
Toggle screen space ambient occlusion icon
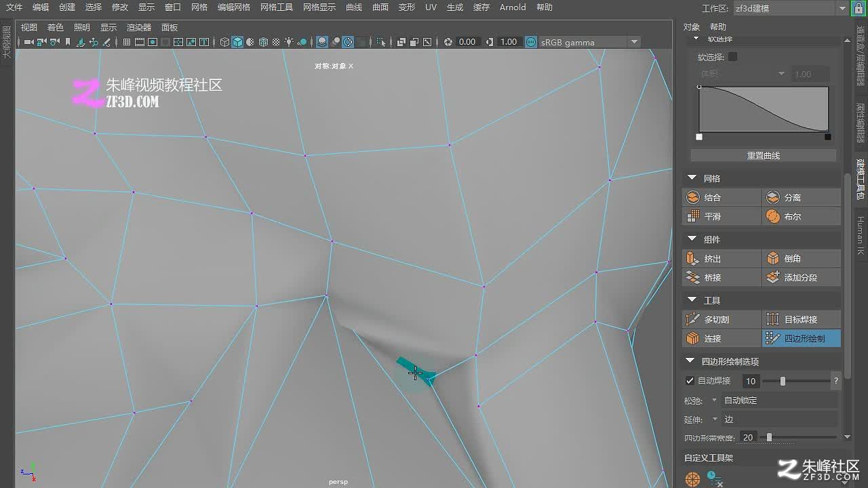(322, 42)
